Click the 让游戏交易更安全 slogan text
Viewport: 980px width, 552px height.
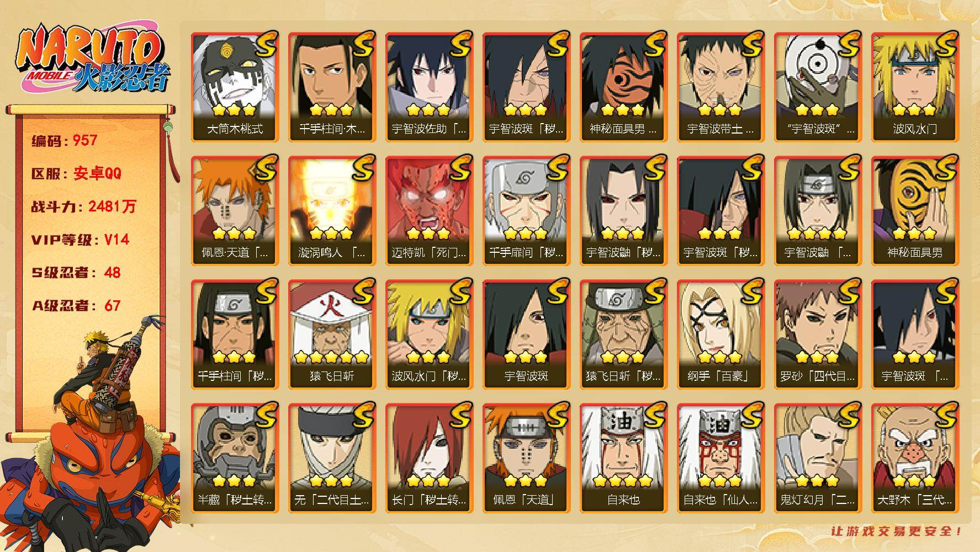coord(897,531)
